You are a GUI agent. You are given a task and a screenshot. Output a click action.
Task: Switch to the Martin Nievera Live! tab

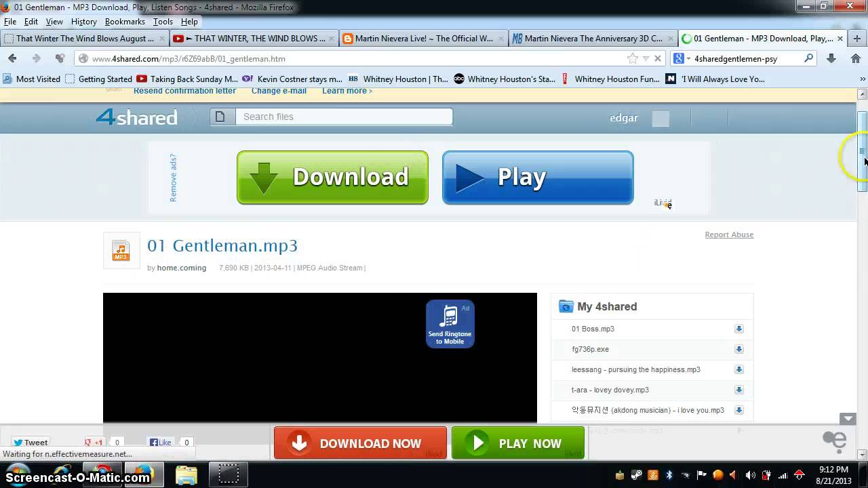422,39
